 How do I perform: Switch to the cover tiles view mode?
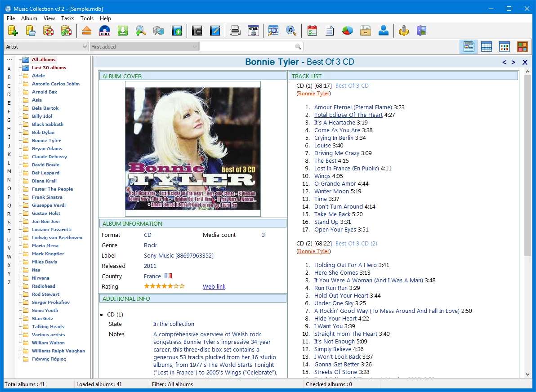pos(523,47)
